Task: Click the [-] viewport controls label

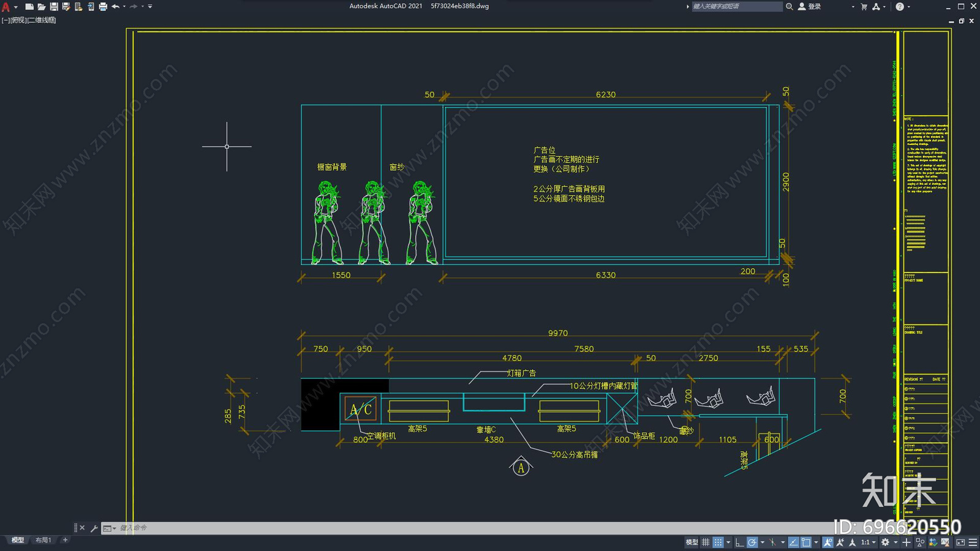Action: pos(6,20)
